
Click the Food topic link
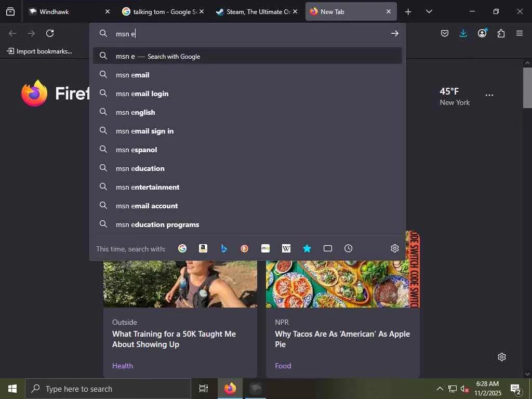point(283,366)
